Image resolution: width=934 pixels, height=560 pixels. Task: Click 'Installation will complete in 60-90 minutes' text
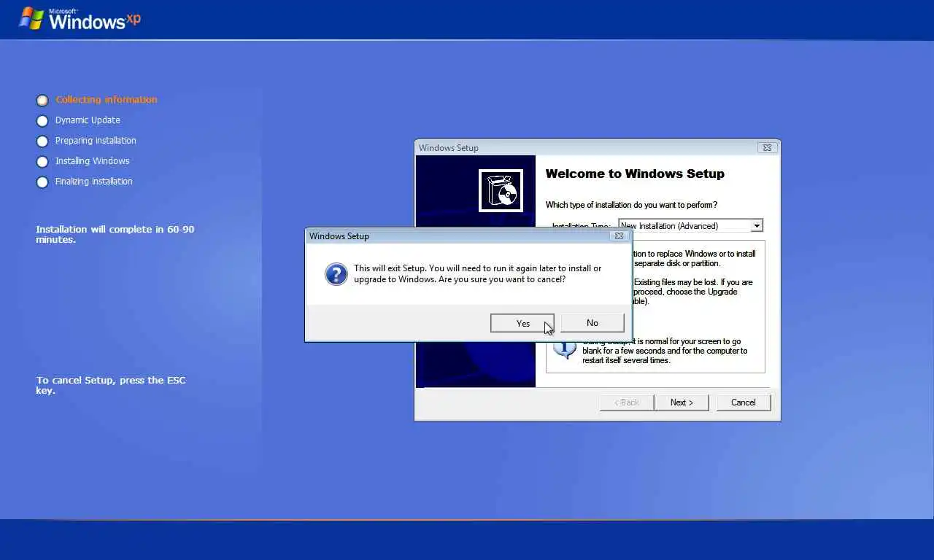(115, 234)
